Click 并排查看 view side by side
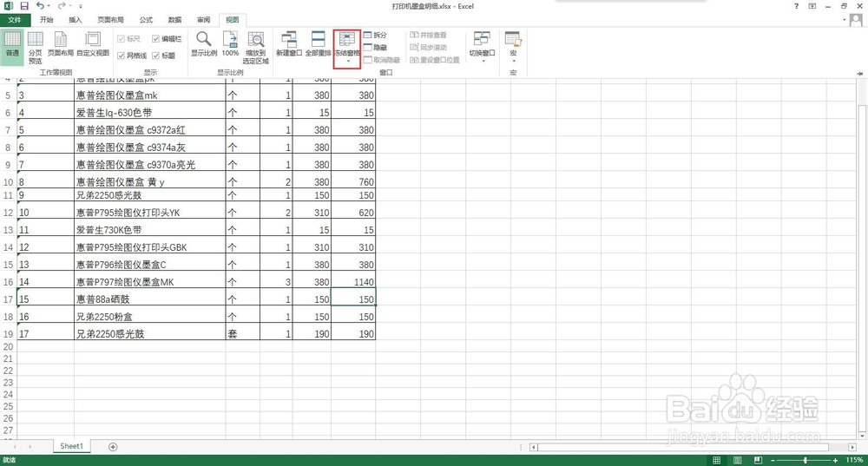The height and width of the screenshot is (466, 868). pos(428,35)
